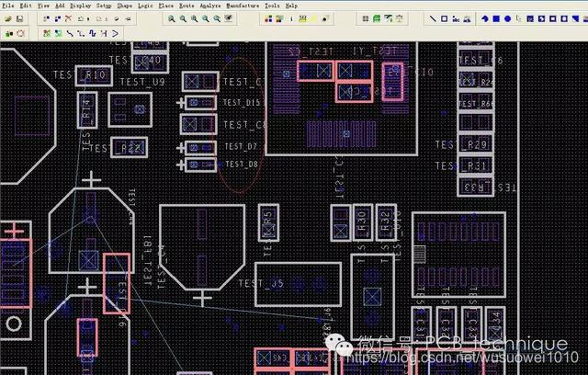Click the TEST_D8 label on the board
Screen dimensions: 588x375
pos(241,164)
